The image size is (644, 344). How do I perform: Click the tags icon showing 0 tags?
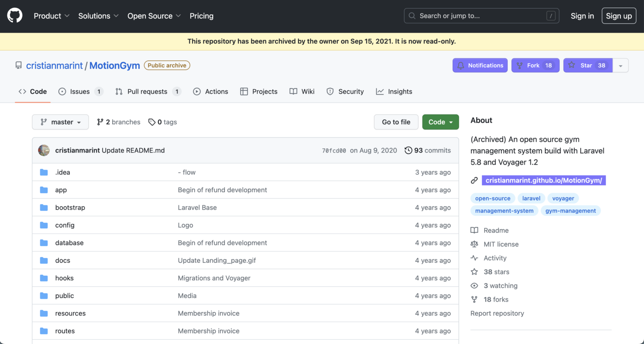pos(152,122)
